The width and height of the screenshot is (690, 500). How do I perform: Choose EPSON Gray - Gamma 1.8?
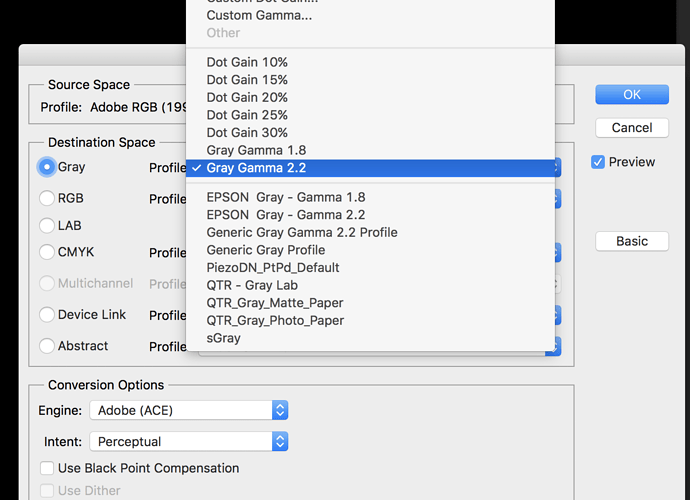pyautogui.click(x=285, y=197)
